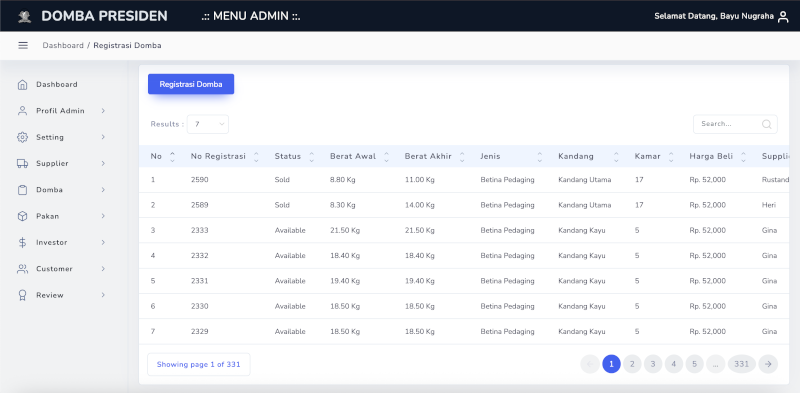Expand Investor submenu chevron
The width and height of the screenshot is (800, 393).
tap(103, 242)
